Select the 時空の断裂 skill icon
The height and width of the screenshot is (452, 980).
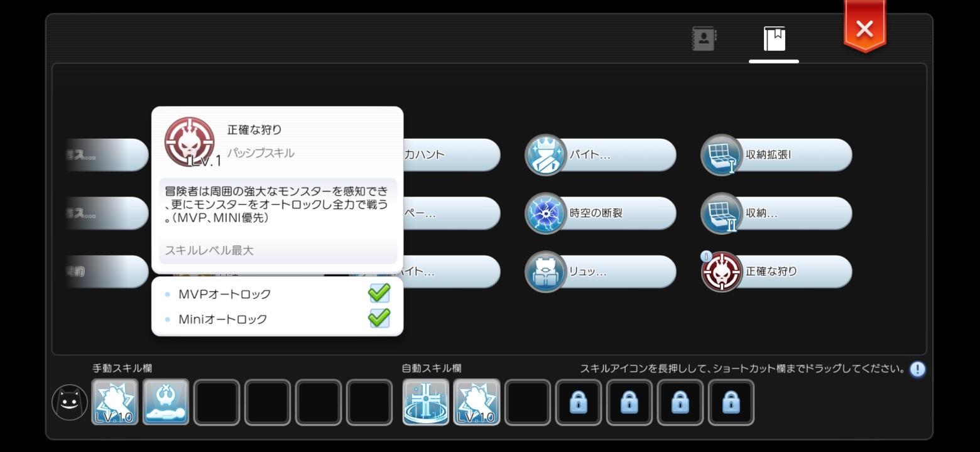(x=546, y=213)
